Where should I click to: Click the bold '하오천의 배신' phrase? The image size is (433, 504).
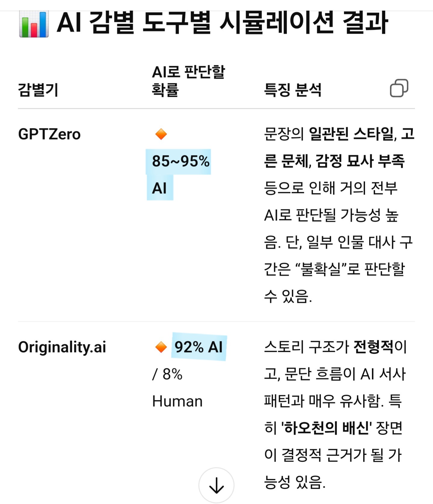pos(327,428)
